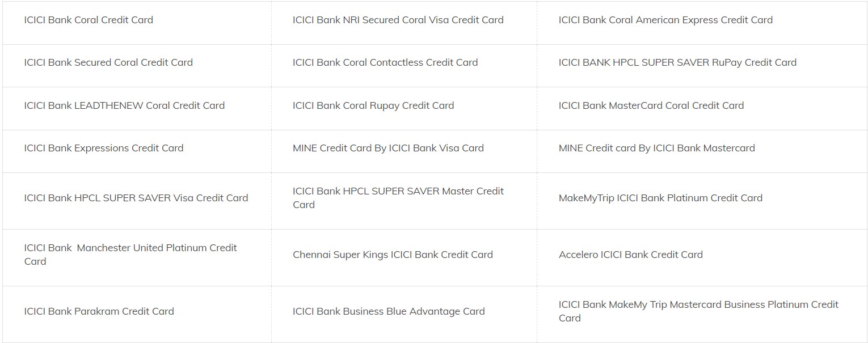Open ICICI Bank Coral American Express Credit Card
The image size is (868, 343).
coord(665,20)
